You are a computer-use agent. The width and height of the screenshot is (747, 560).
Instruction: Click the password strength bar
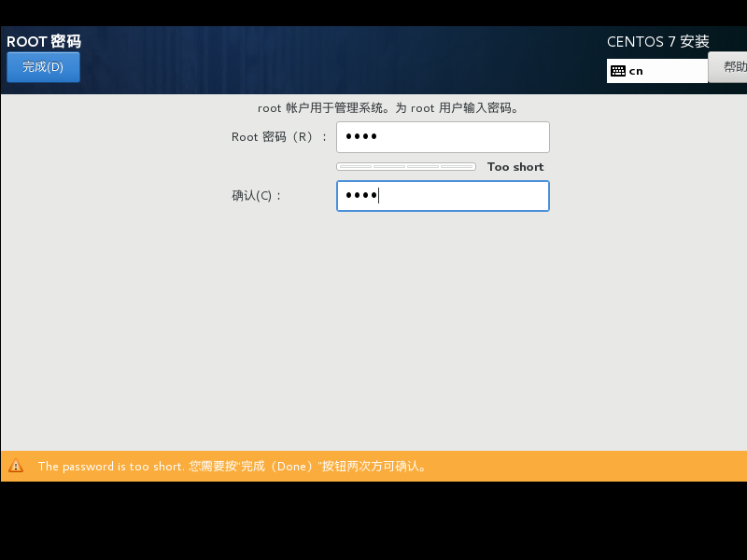pos(406,167)
